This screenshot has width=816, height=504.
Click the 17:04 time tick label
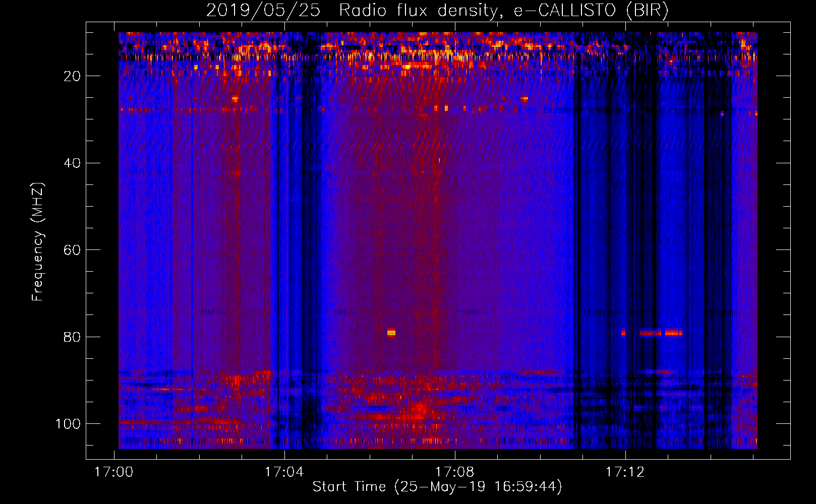(x=284, y=472)
